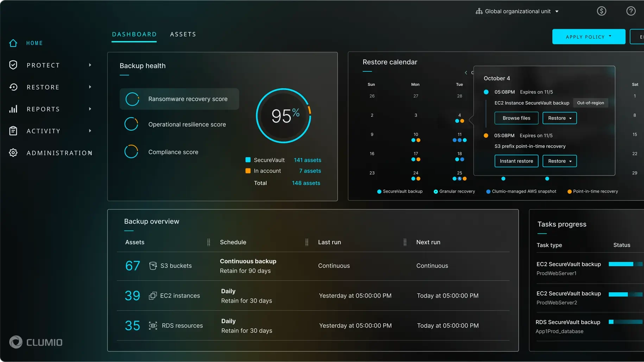644x362 pixels.
Task: Open Restore using its sidebar icon
Action: (13, 87)
